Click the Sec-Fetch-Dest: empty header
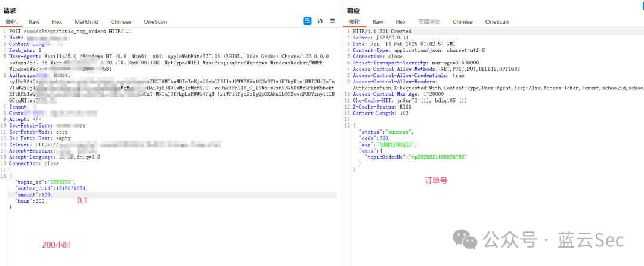This screenshot has height=266, width=644. click(x=40, y=138)
